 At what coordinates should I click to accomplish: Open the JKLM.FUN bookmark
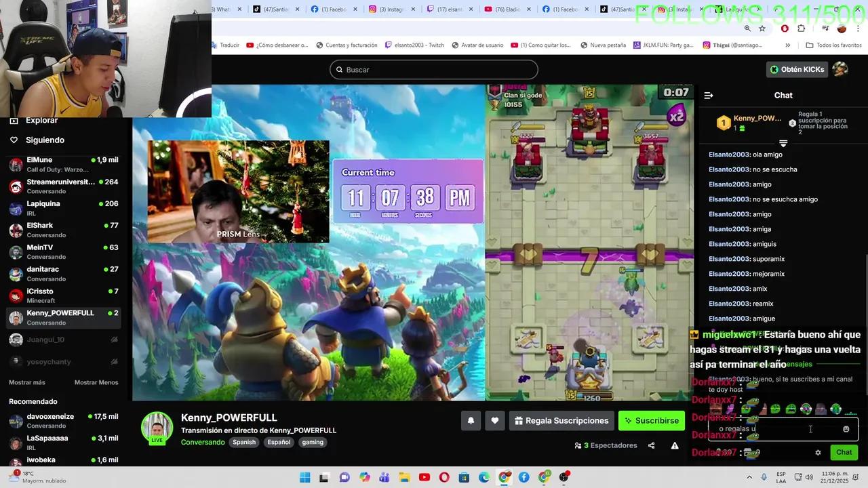coord(663,45)
